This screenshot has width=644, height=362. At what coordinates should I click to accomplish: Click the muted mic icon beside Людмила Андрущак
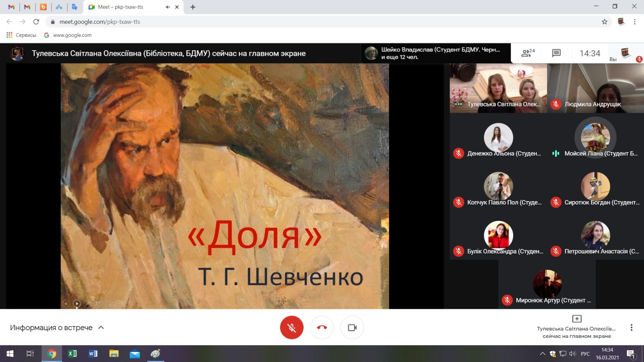tap(556, 104)
